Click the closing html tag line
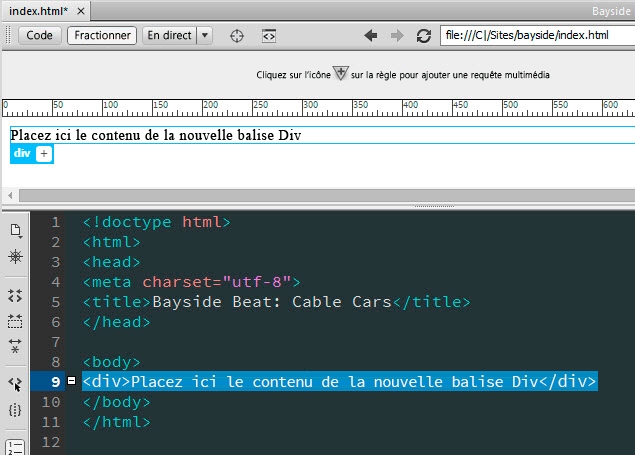Screen dimensions: 635x455 point(117,422)
